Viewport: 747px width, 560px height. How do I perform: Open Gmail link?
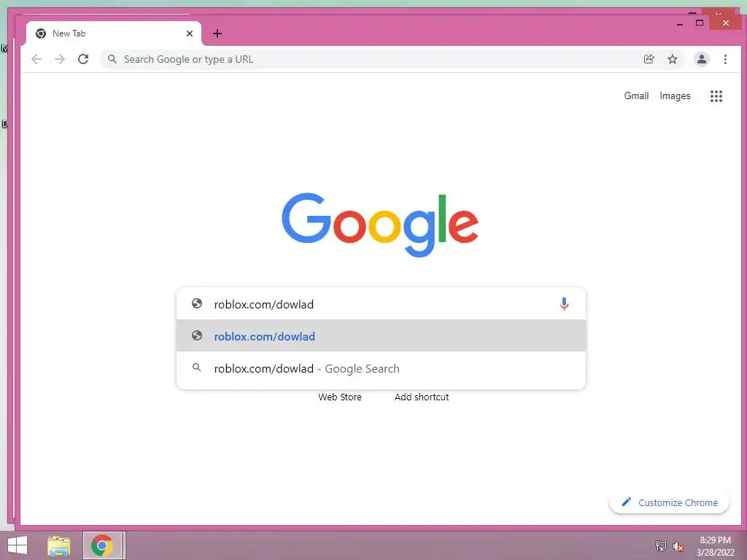point(636,96)
